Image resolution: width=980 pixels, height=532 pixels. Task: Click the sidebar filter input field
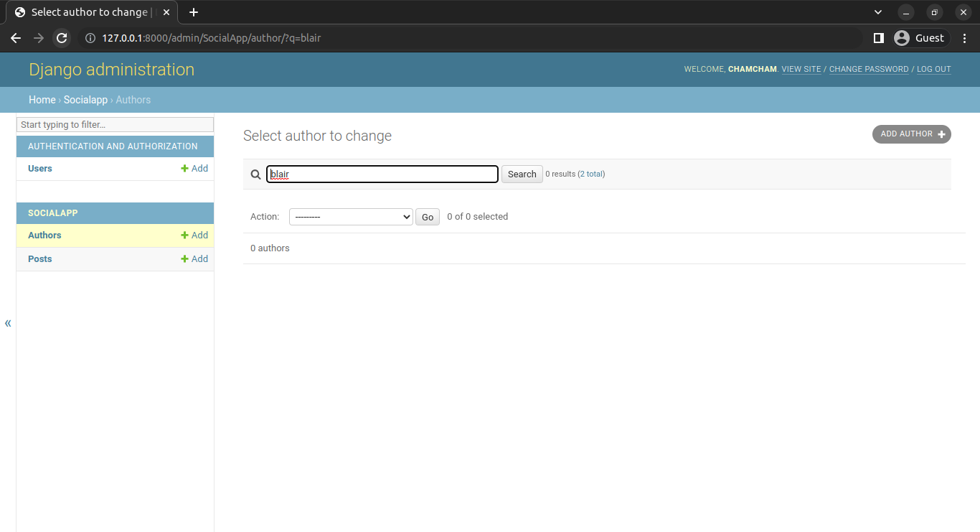115,125
